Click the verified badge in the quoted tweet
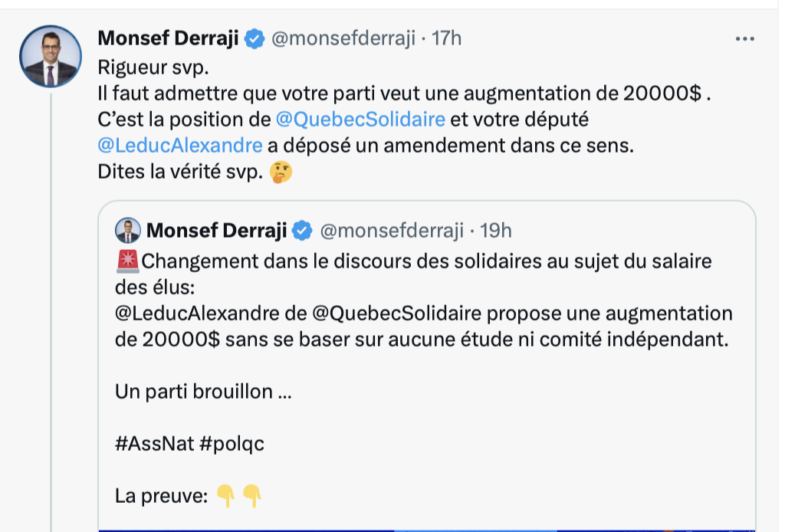This screenshot has height=532, width=785. (x=304, y=230)
